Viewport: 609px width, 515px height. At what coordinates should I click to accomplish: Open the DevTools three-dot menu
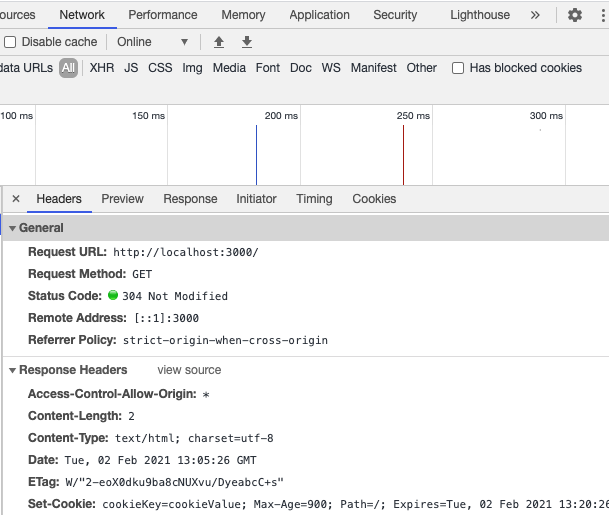tap(603, 15)
